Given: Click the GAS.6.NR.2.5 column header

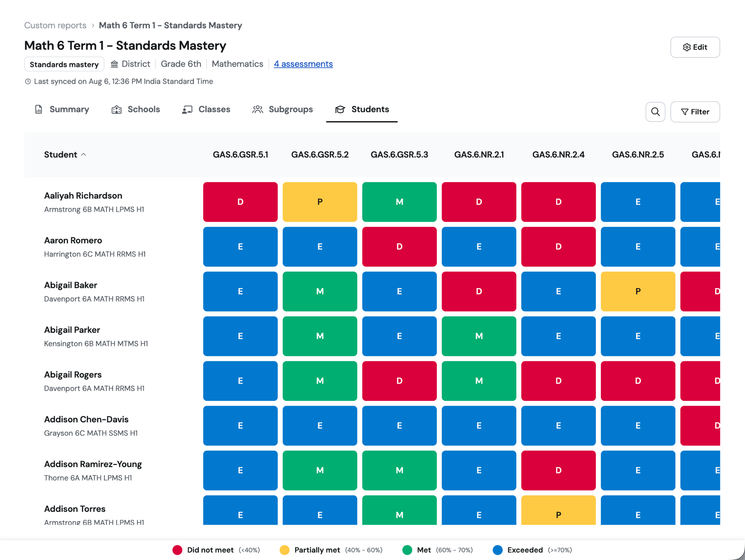Looking at the screenshot, I should [x=638, y=155].
